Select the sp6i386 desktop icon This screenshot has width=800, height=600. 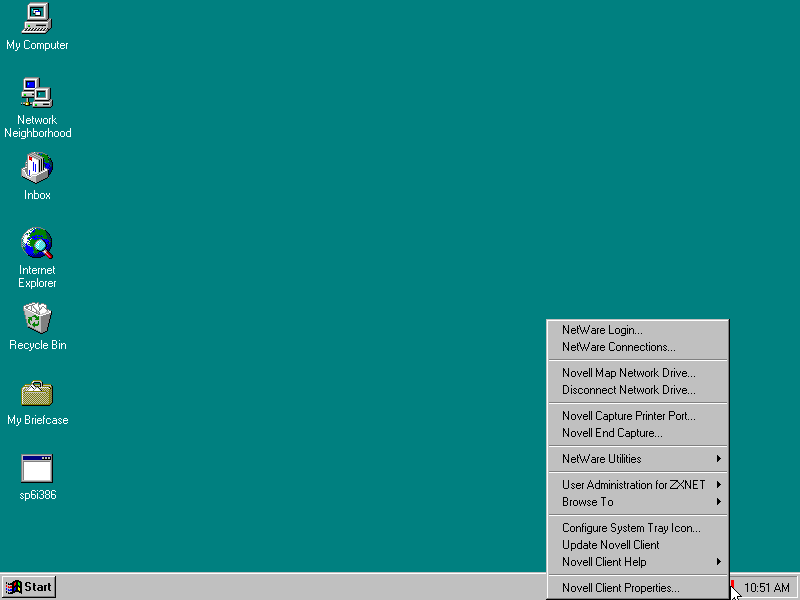(x=37, y=478)
